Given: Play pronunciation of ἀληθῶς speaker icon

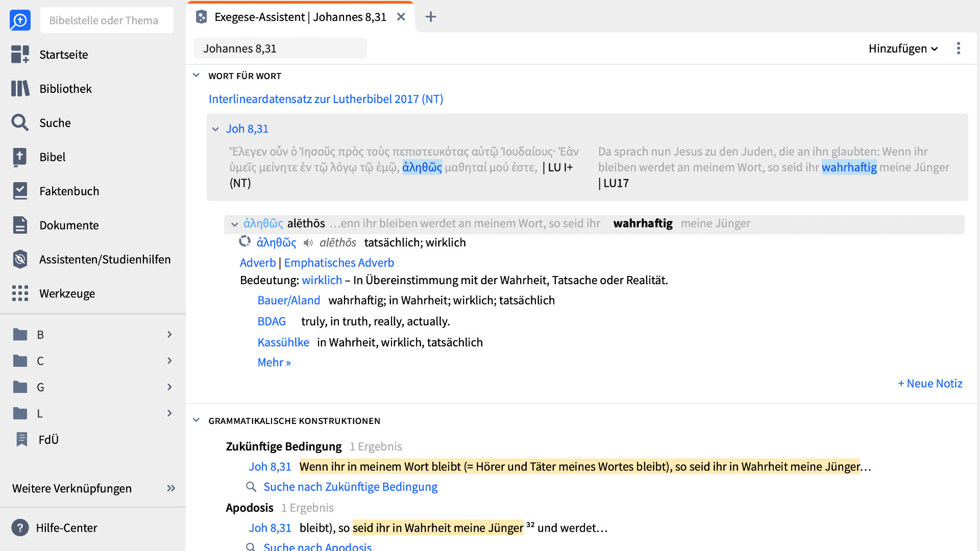Looking at the screenshot, I should coord(308,243).
